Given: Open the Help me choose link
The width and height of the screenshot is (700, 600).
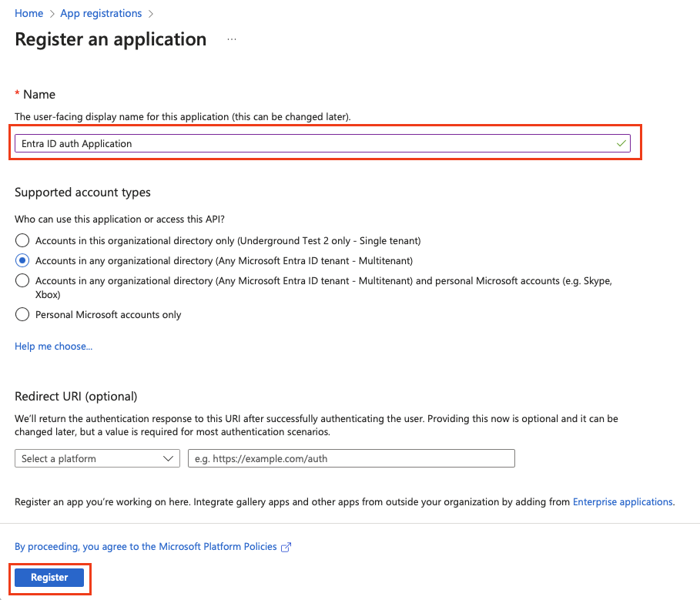Looking at the screenshot, I should click(x=53, y=347).
